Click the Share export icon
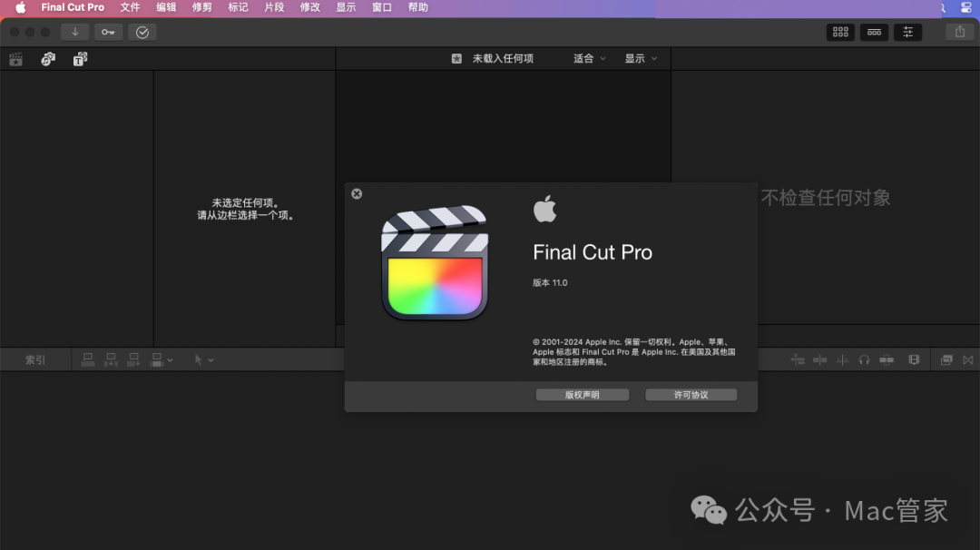The image size is (980, 550). [x=959, y=32]
